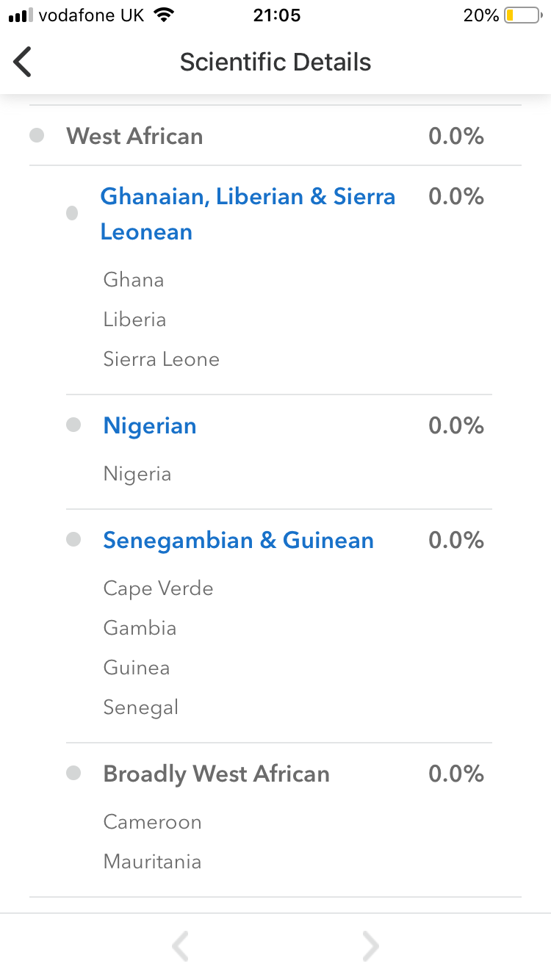
Task: Tap the previous page arrow at bottom
Action: [180, 946]
